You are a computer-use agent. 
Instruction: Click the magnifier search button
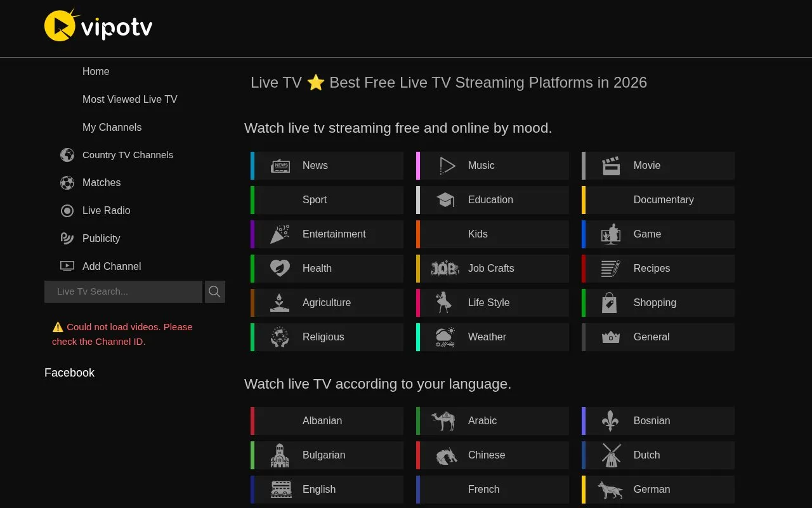coord(215,291)
